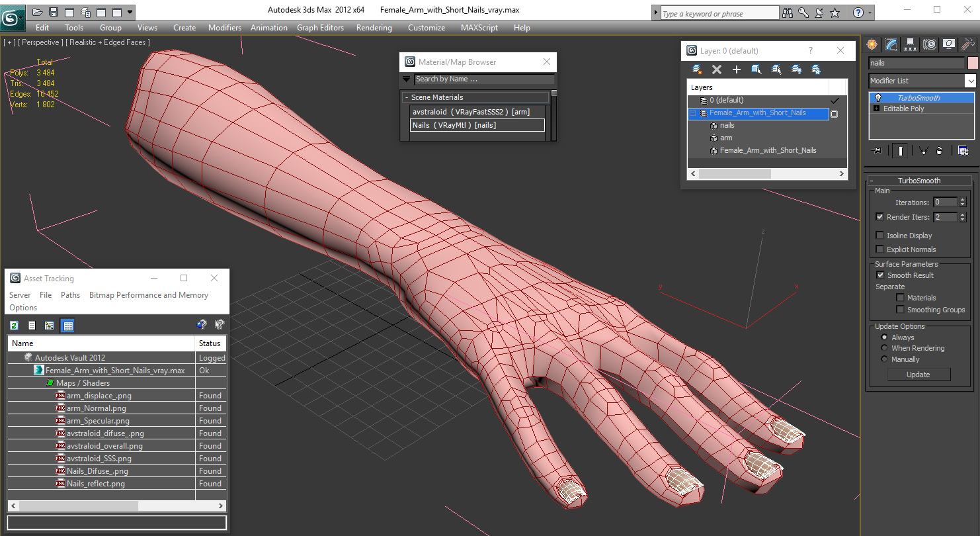The height and width of the screenshot is (536, 980).
Task: Select Nails (VRayMtl) material entry
Action: (x=477, y=125)
